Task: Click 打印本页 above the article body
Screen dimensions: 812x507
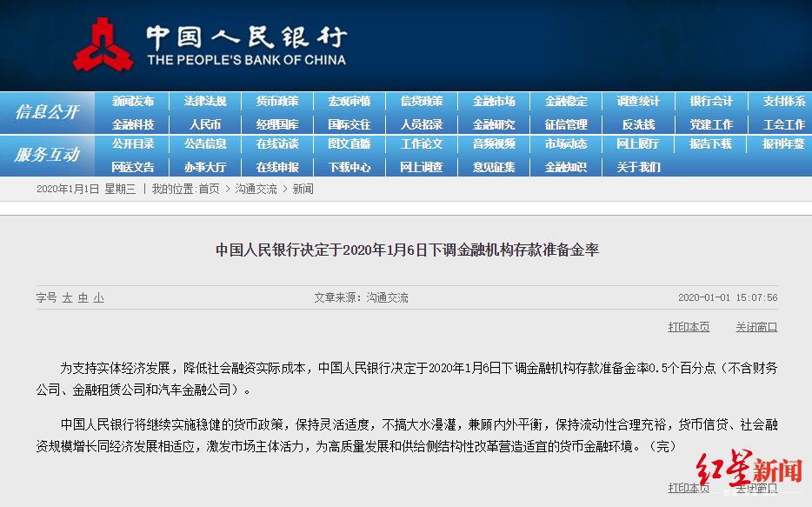Action: pos(689,327)
